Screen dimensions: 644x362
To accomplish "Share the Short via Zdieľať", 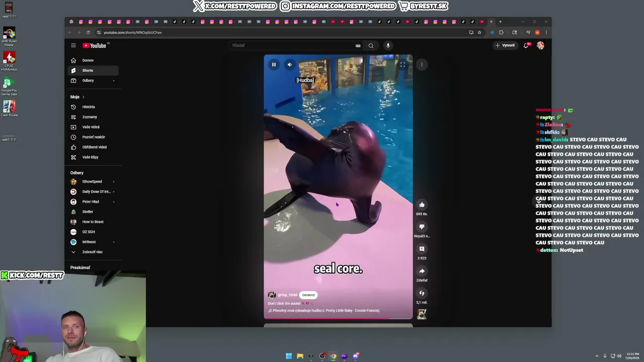I will coord(422,271).
